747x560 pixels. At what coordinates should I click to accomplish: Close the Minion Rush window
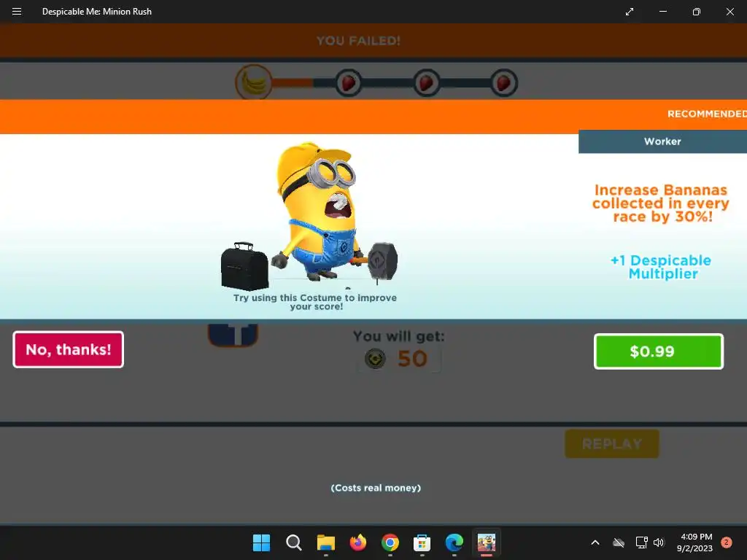click(x=729, y=12)
